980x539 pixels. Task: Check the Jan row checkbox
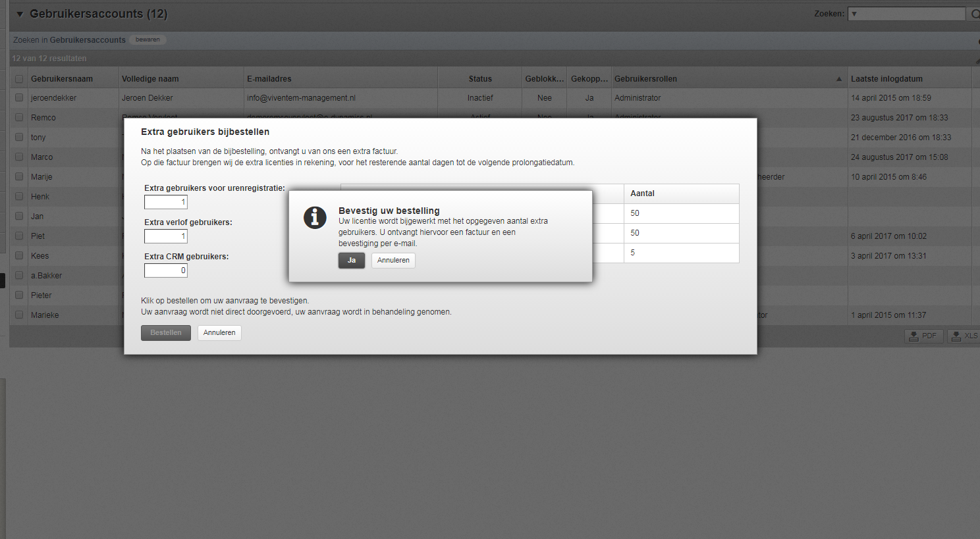pyautogui.click(x=19, y=216)
